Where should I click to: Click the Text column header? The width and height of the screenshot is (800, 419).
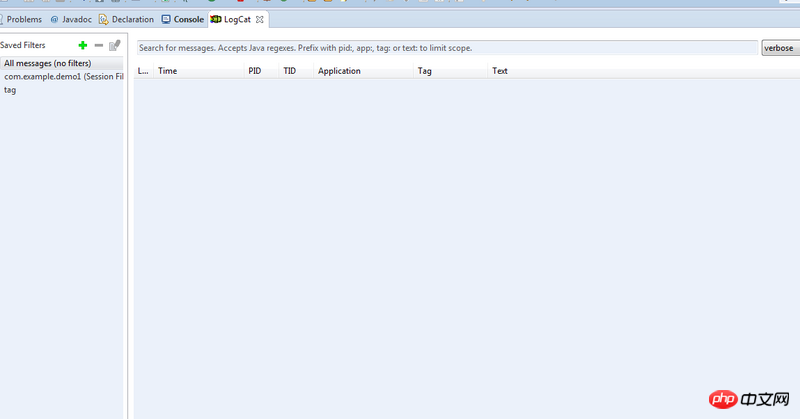coord(644,71)
